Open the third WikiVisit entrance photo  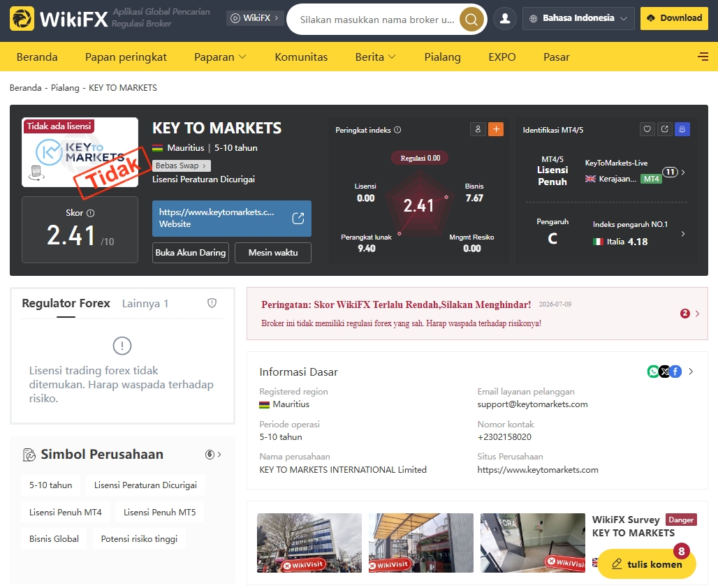coord(532,543)
